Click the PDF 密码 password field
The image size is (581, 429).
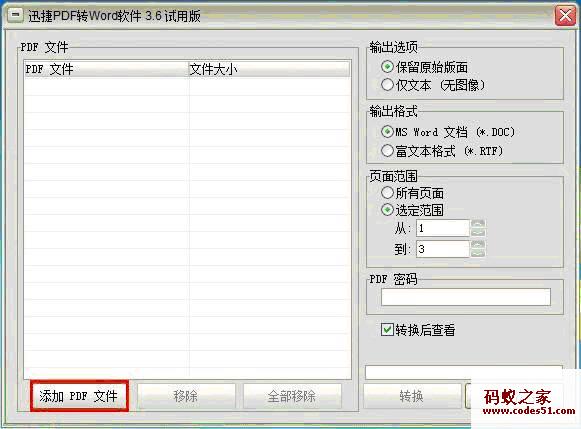pyautogui.click(x=466, y=297)
